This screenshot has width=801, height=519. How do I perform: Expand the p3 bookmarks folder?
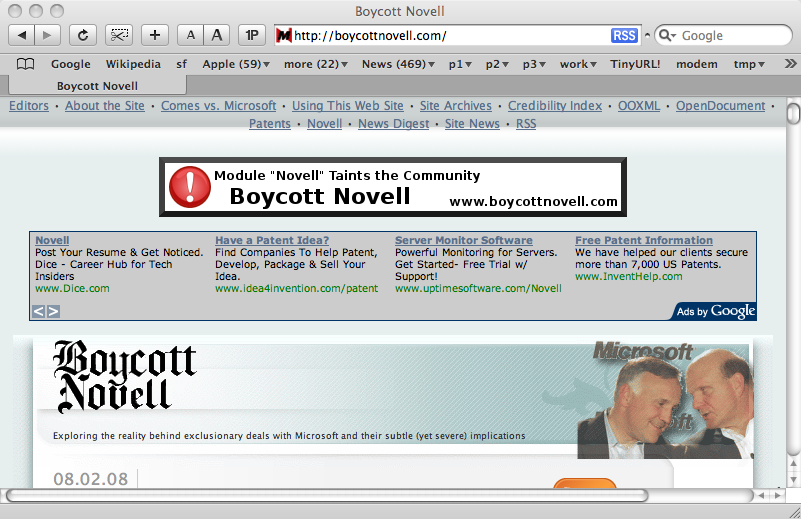534,64
